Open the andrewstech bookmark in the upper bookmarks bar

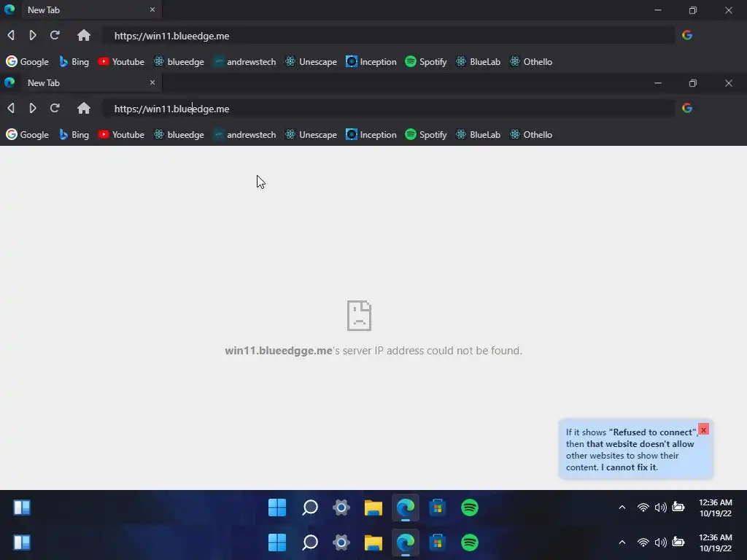244,61
